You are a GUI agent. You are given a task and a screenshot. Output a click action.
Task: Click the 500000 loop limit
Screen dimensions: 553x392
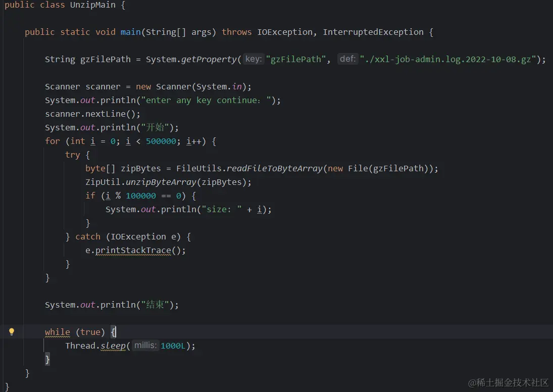[x=161, y=141]
